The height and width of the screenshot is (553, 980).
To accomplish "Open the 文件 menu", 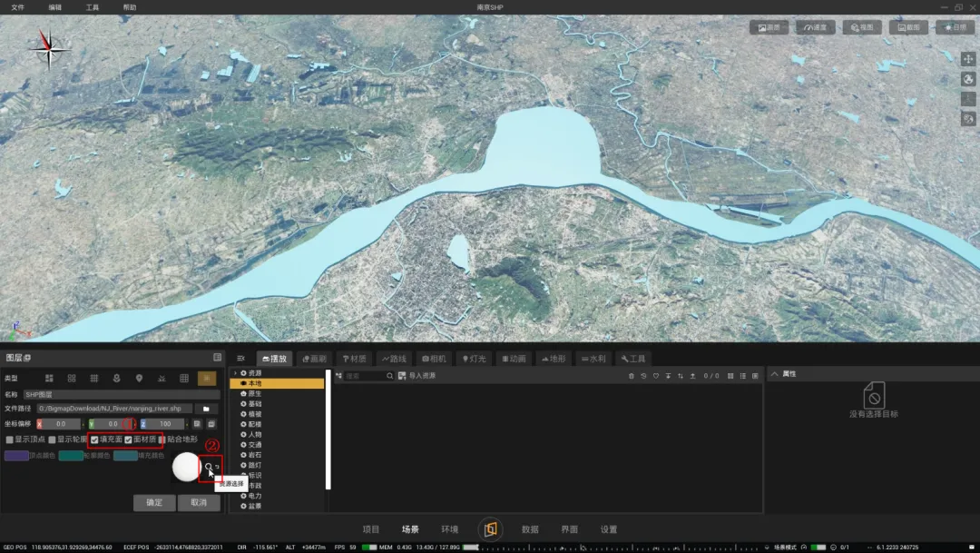I will pyautogui.click(x=17, y=7).
